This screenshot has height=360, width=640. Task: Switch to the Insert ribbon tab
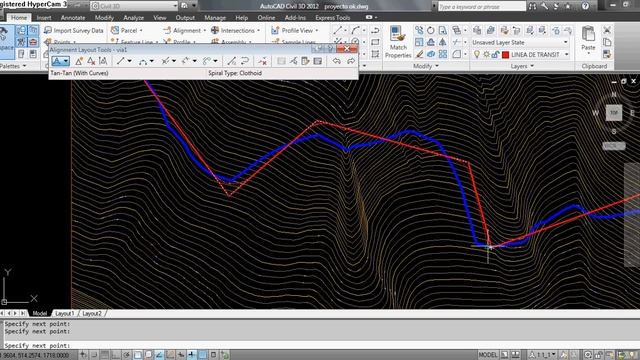pyautogui.click(x=44, y=18)
